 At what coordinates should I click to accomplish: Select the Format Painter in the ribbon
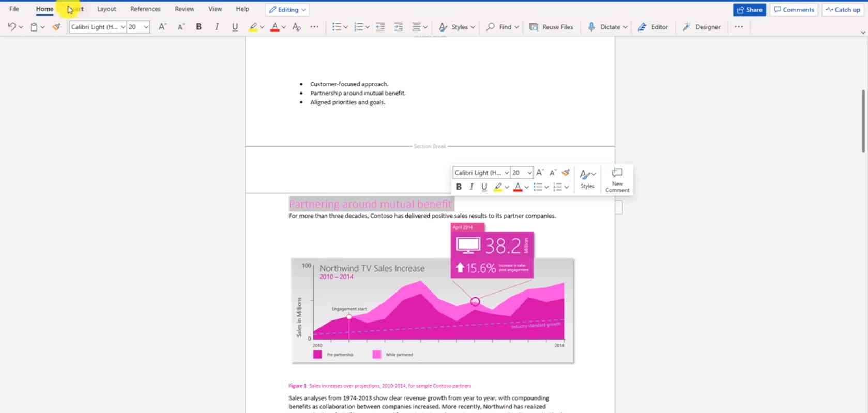coord(56,27)
